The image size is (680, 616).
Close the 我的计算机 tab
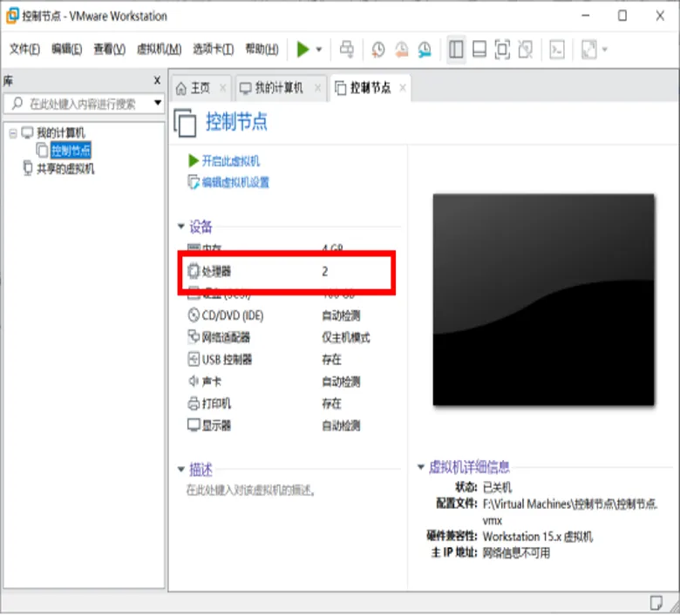coord(317,88)
